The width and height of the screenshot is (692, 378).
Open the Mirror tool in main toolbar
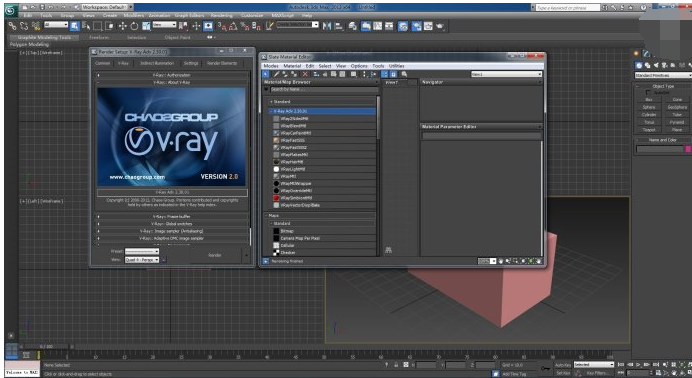[x=327, y=26]
